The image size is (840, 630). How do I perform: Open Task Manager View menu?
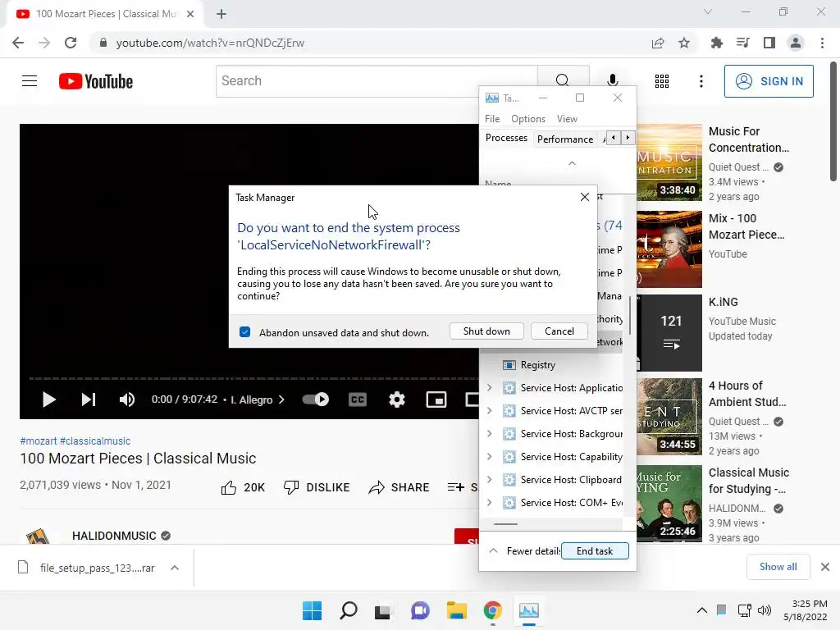point(567,119)
